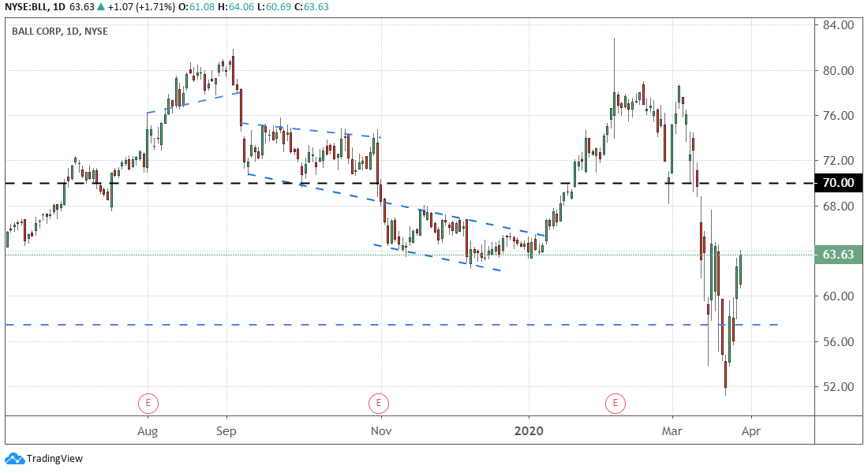The height and width of the screenshot is (473, 868).
Task: Click the BALL CORP, 1D, NYSE chart title
Action: click(x=60, y=32)
